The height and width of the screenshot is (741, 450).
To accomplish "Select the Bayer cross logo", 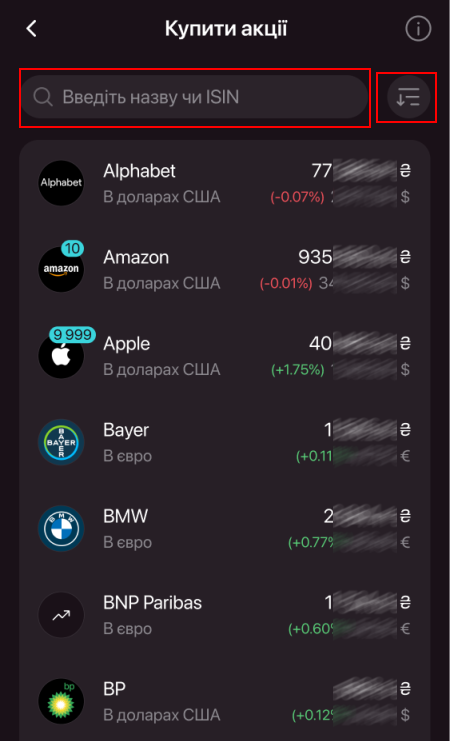I will pos(61,442).
